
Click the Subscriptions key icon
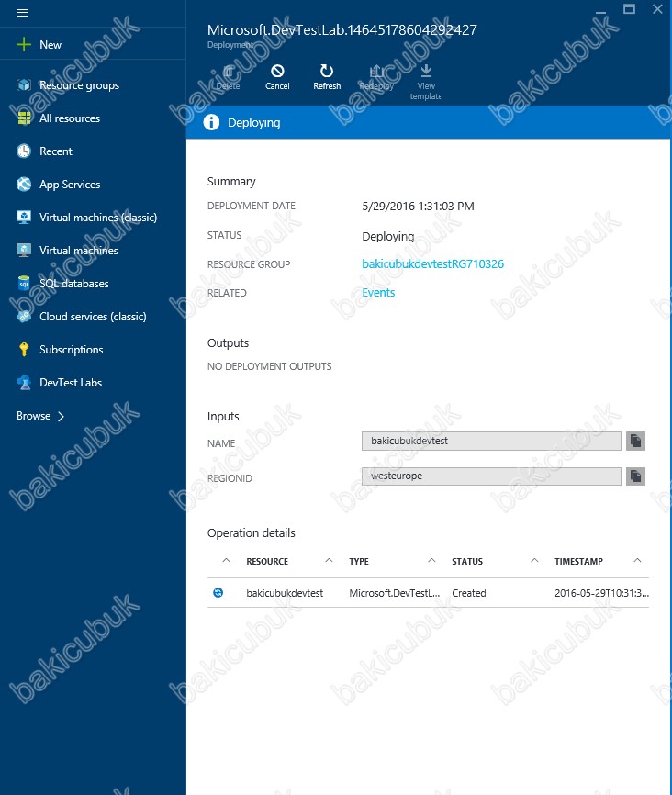(x=24, y=350)
